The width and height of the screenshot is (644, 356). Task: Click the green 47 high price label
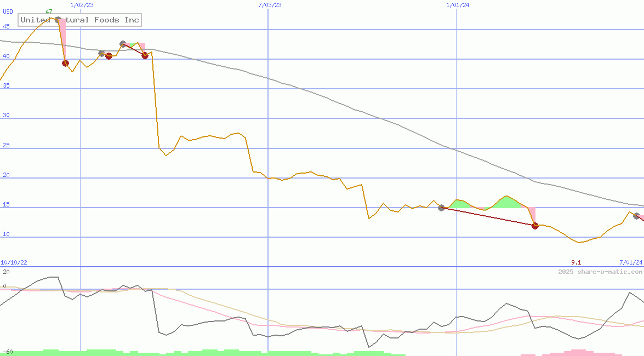click(x=49, y=12)
